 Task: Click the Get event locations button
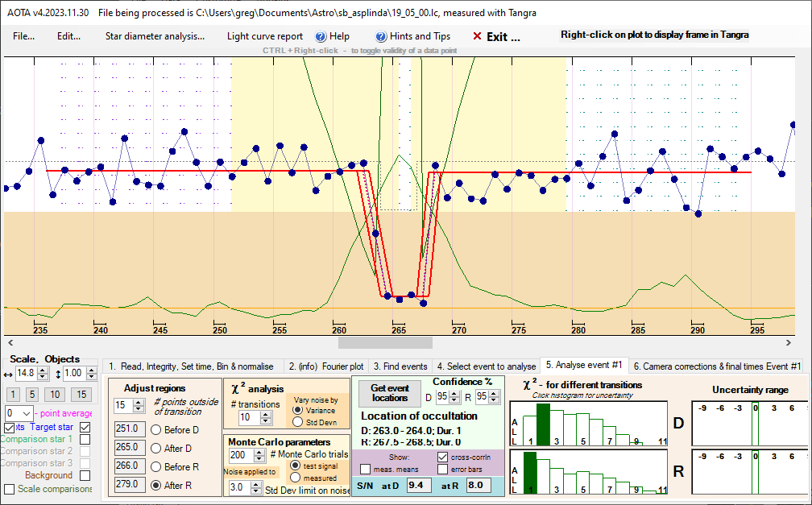tap(390, 393)
